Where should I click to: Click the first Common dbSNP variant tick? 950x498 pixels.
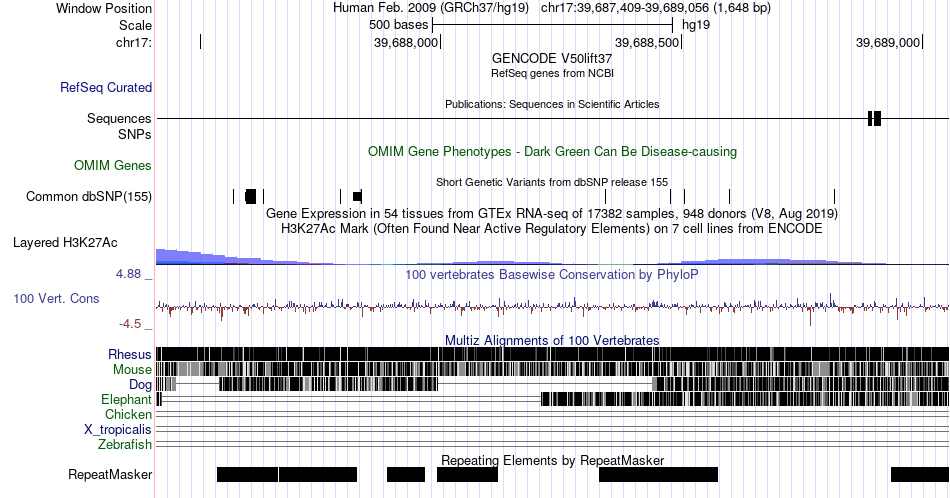point(233,196)
